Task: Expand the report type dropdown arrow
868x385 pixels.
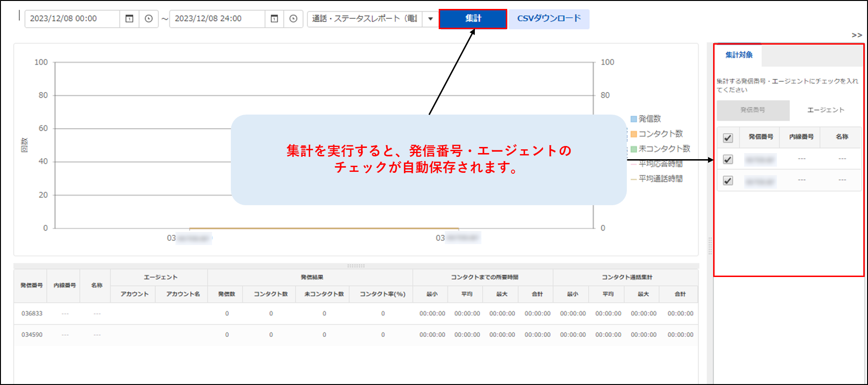Action: tap(430, 19)
